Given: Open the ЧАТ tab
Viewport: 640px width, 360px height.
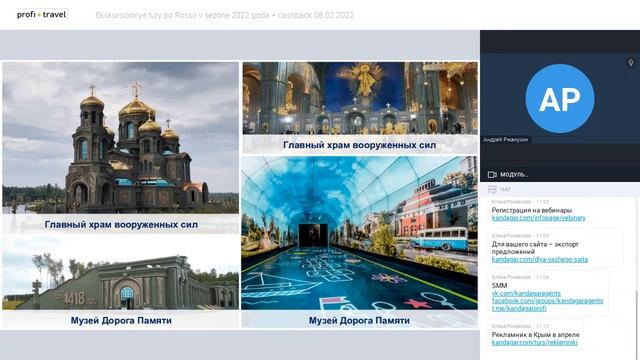Looking at the screenshot, I should tap(506, 190).
